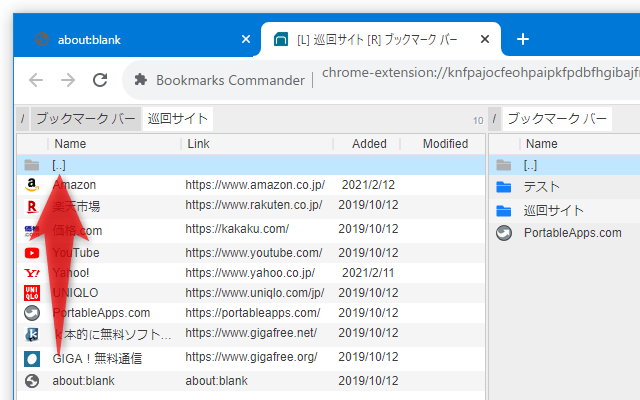The image size is (640, 400).
Task: Reload the page with the refresh icon
Action: pos(100,80)
